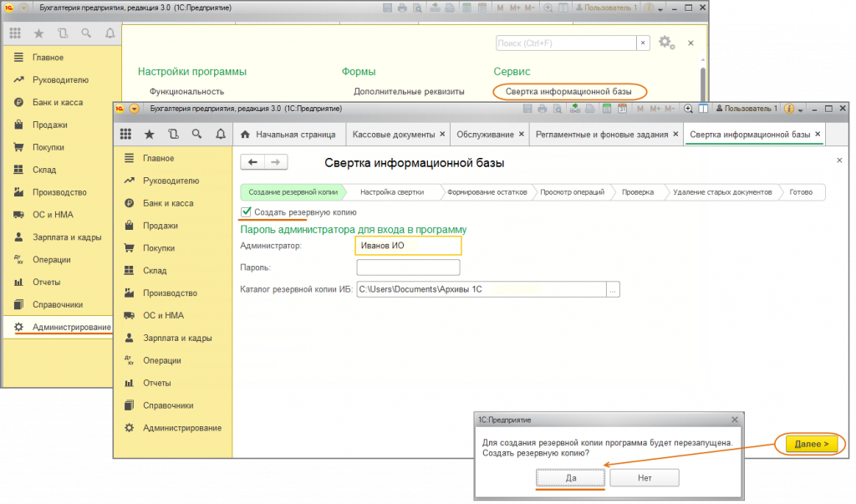Select Администрирование in front window sidebar
The image size is (856, 504).
pyautogui.click(x=181, y=428)
